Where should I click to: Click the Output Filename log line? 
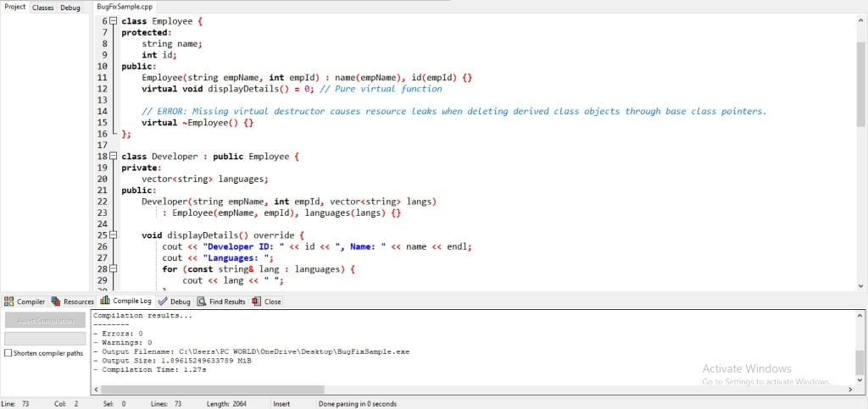pos(251,351)
